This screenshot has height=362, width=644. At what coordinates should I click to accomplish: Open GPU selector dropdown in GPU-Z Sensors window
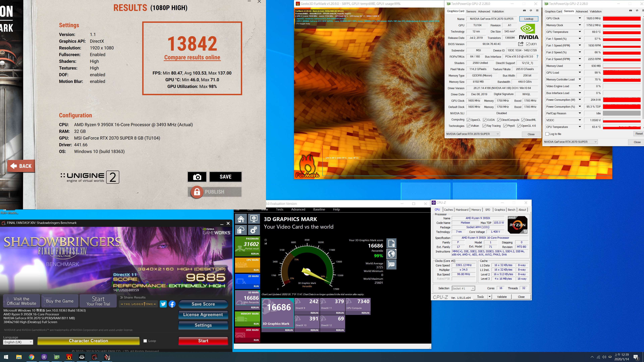(x=571, y=142)
